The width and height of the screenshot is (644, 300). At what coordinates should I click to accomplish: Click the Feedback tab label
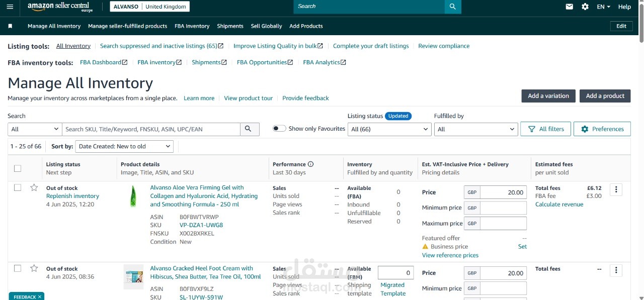tap(24, 296)
